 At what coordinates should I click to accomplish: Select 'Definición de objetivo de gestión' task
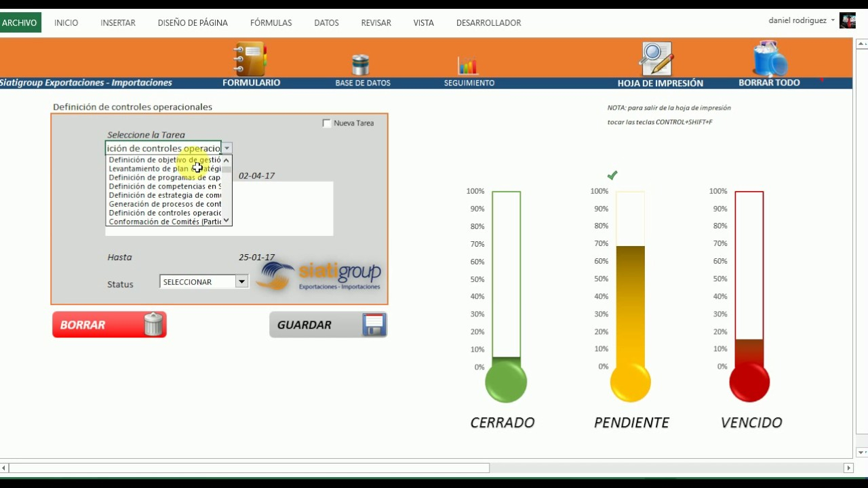[x=165, y=160]
